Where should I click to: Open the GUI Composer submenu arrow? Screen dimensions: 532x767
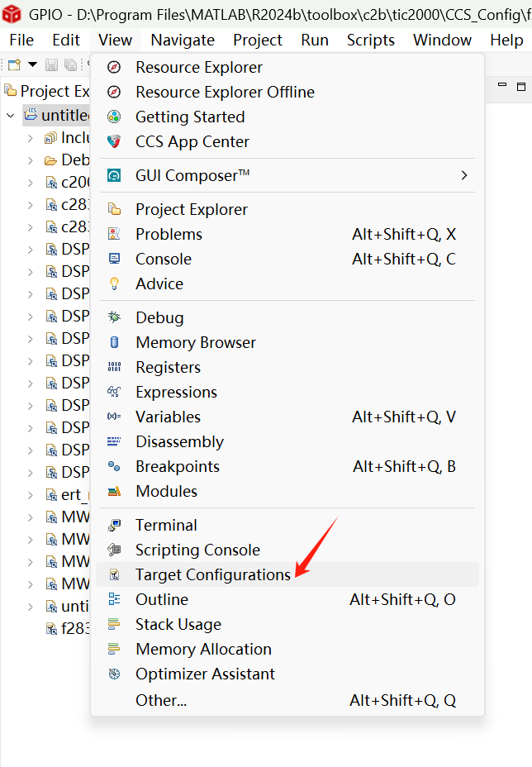(x=464, y=175)
